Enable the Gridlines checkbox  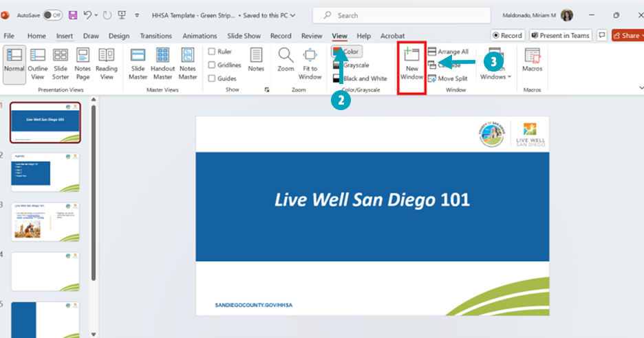(x=211, y=65)
